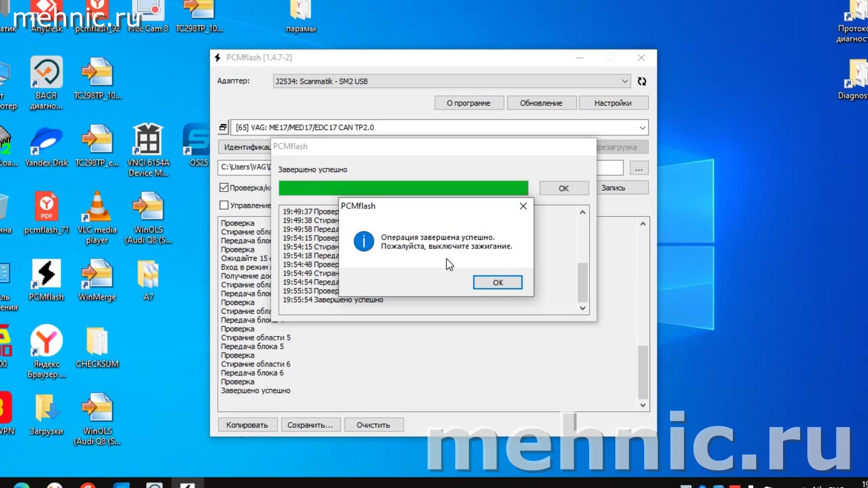This screenshot has height=488, width=868.
Task: Open the Протокол диагност desktop icon
Action: pyautogui.click(x=854, y=22)
